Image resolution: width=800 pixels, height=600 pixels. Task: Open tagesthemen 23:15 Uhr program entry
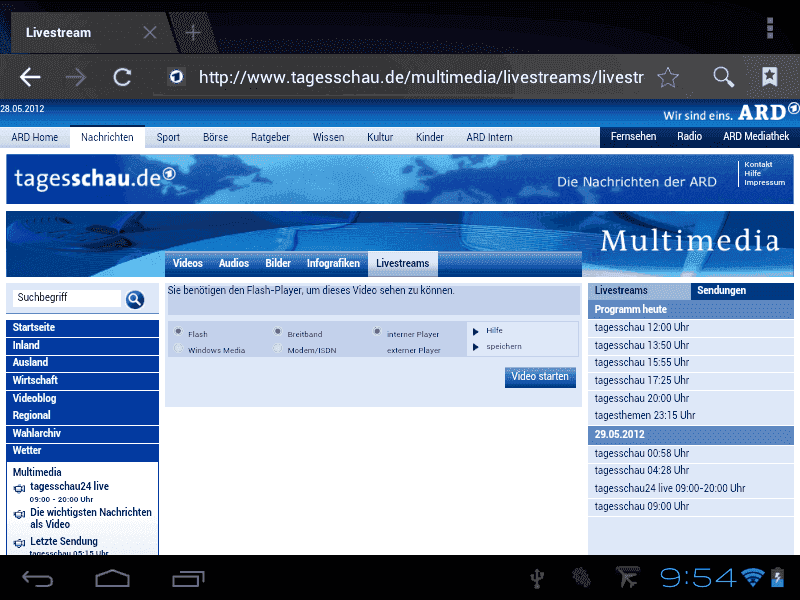(x=691, y=415)
